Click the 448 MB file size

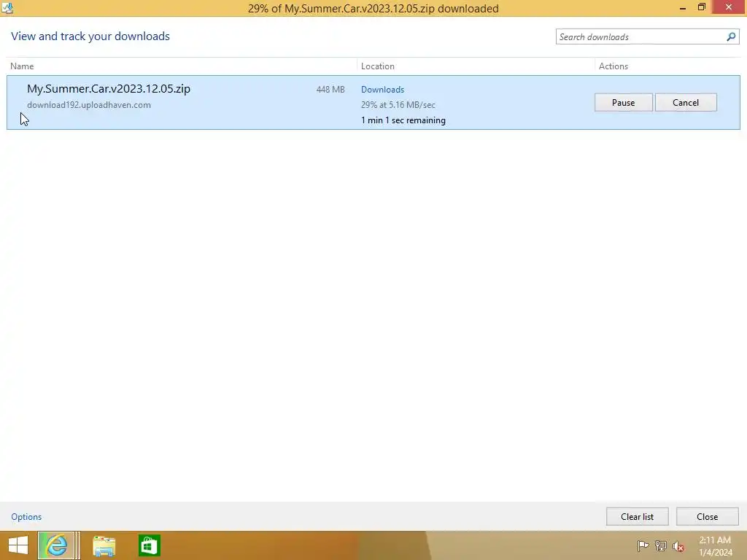click(330, 90)
